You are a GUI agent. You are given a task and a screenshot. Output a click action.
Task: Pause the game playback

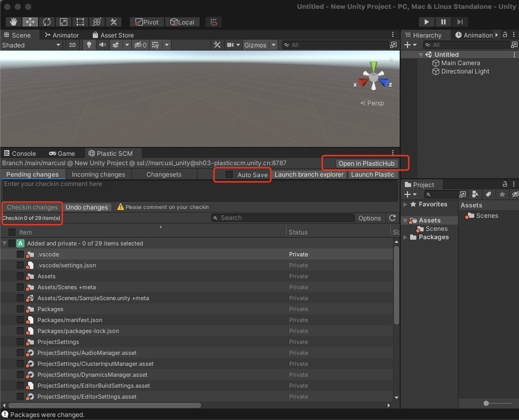click(x=443, y=22)
